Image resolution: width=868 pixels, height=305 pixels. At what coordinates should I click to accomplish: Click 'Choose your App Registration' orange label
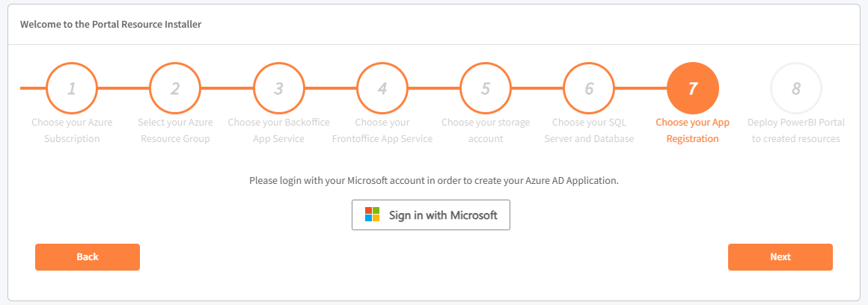(692, 130)
